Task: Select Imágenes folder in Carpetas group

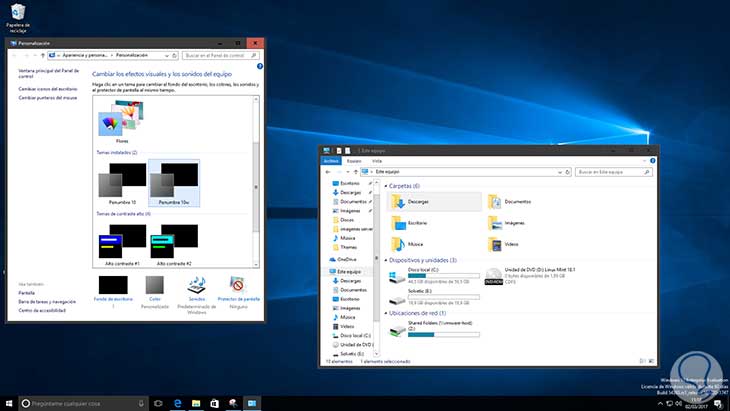Action: (x=507, y=223)
